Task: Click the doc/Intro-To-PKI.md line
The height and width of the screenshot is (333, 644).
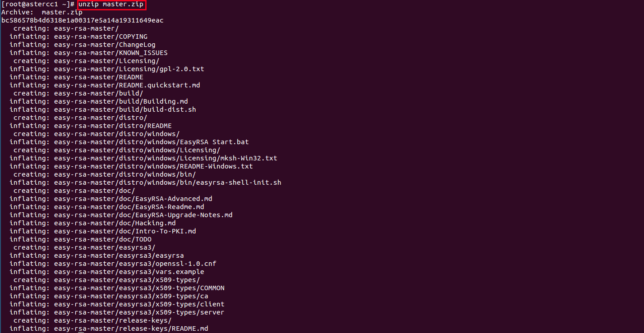Action: [103, 232]
